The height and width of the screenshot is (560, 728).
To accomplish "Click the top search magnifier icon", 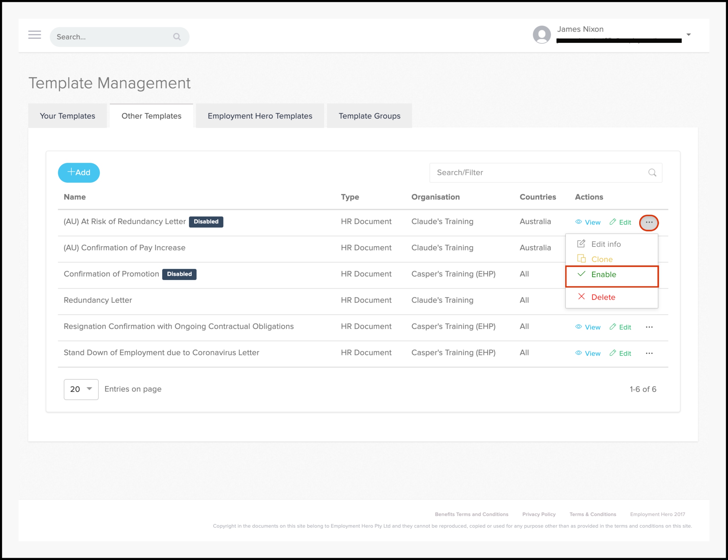I will click(x=177, y=37).
